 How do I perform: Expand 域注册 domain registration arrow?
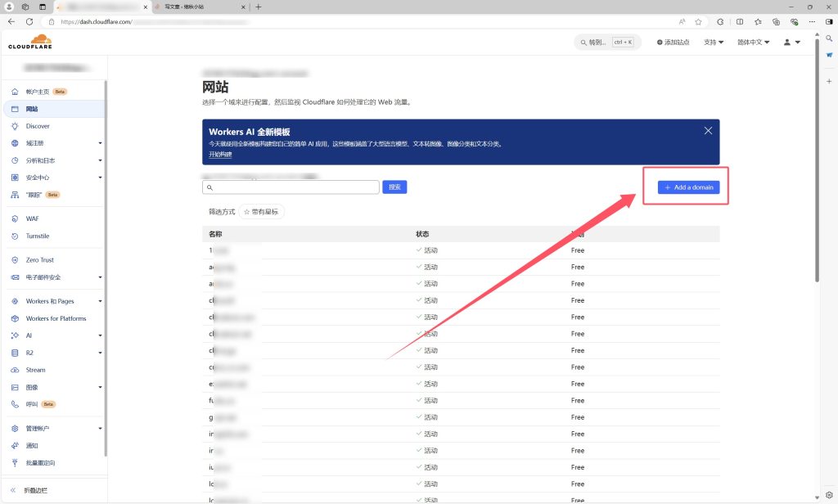[100, 143]
